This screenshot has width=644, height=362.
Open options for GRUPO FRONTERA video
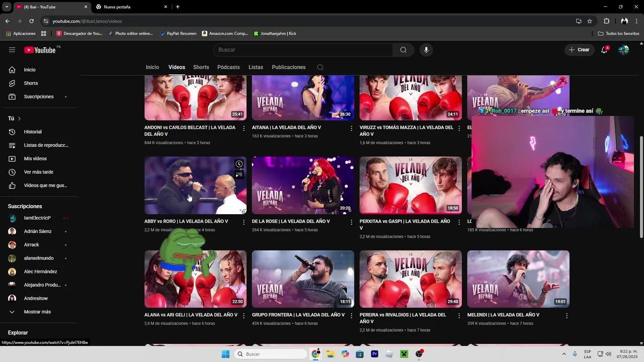352,316
